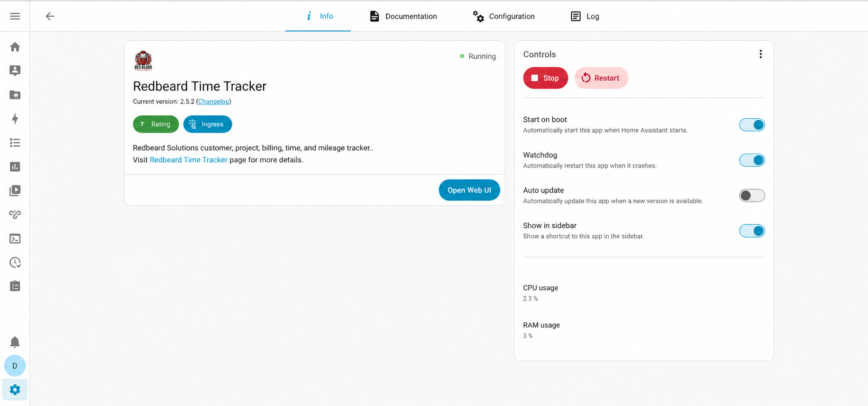868x406 pixels.
Task: Toggle the Show in sidebar switch
Action: (x=752, y=231)
